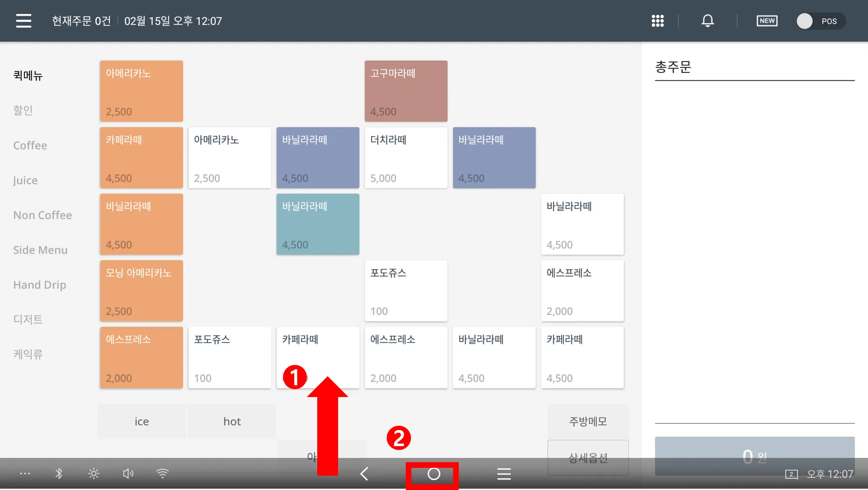Tap the Android home circle button
This screenshot has height=490, width=868.
[434, 474]
